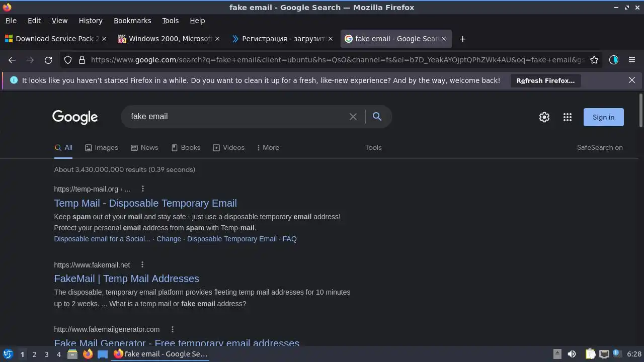Switch to Images search results

(101, 147)
